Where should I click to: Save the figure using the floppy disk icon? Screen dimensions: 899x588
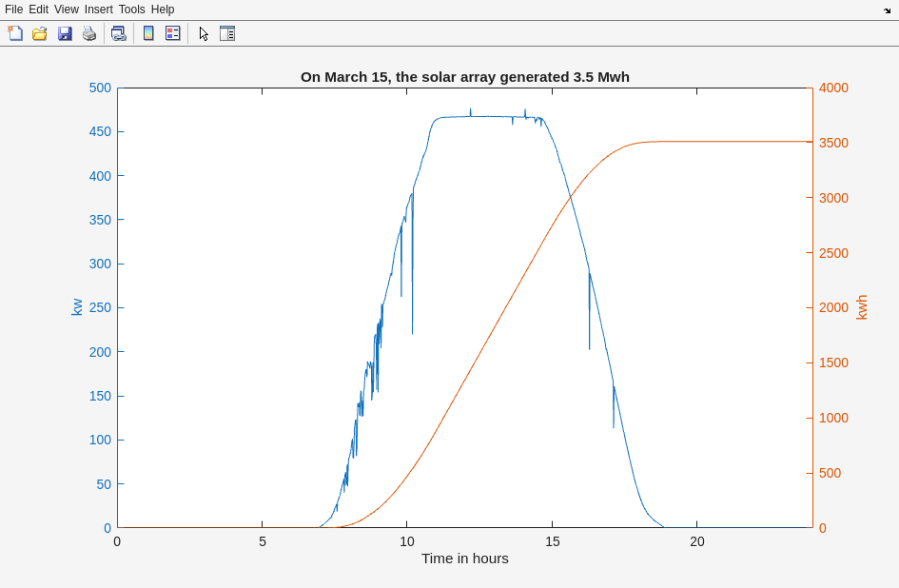click(65, 33)
